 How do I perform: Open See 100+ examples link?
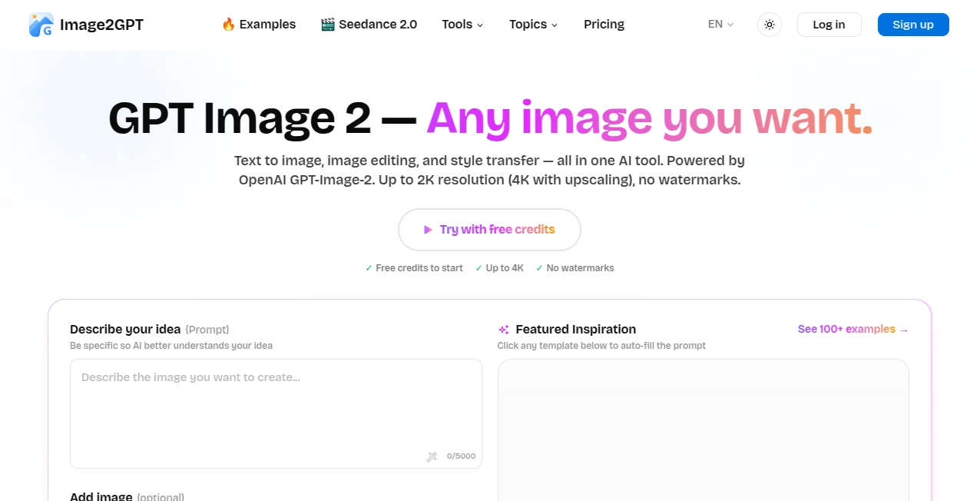853,329
